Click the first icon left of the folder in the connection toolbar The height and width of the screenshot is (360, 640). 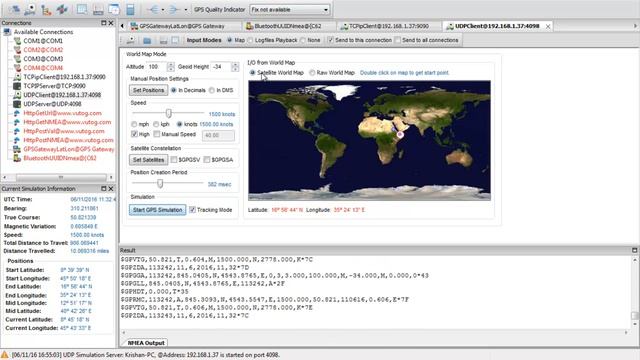coord(131,40)
